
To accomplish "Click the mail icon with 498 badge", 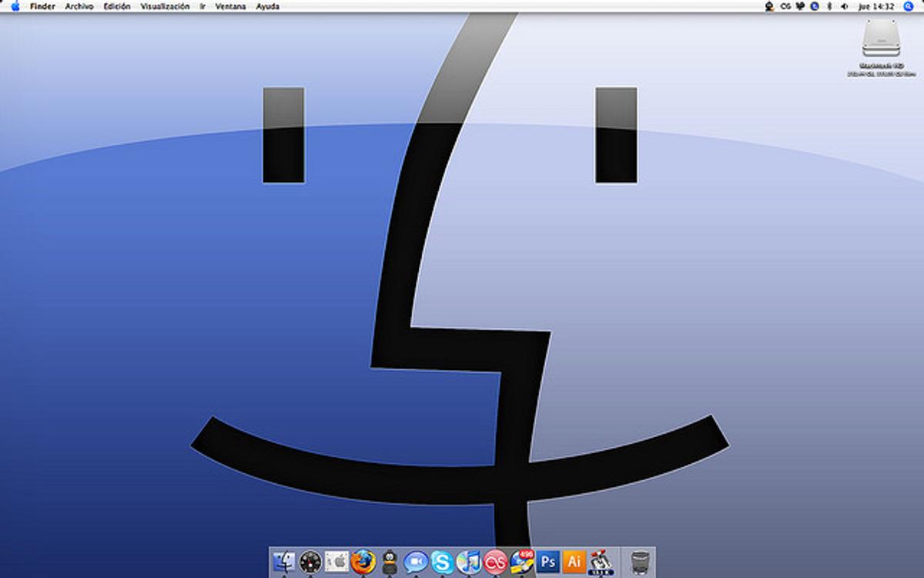I will point(521,563).
